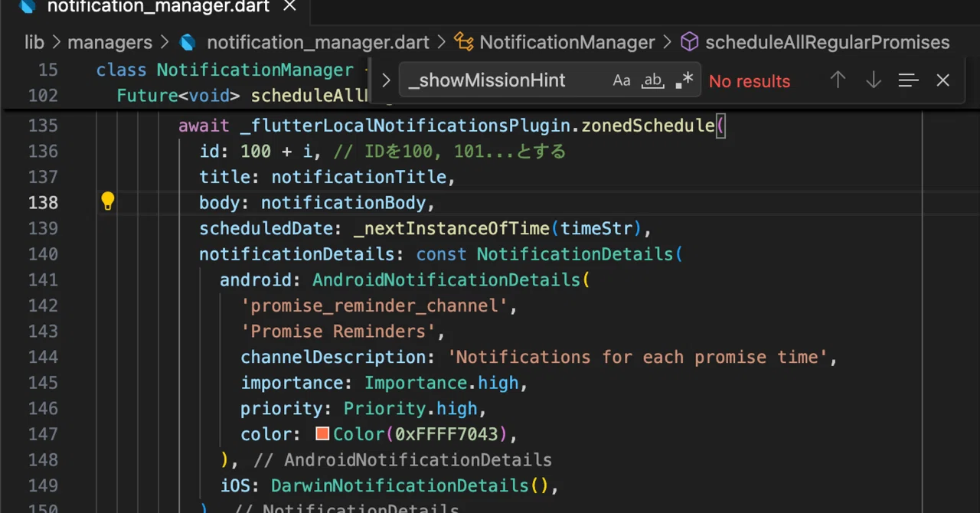Open the NotificationManager class breadcrumb

pyautogui.click(x=567, y=42)
